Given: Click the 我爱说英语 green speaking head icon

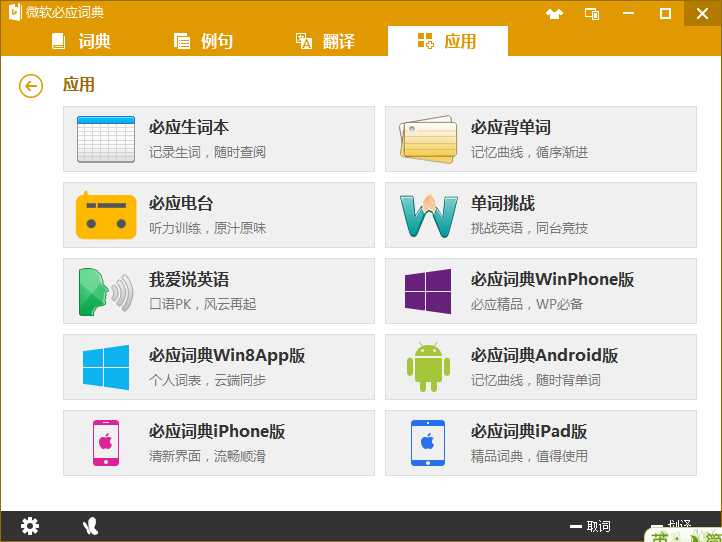Looking at the screenshot, I should pos(106,291).
